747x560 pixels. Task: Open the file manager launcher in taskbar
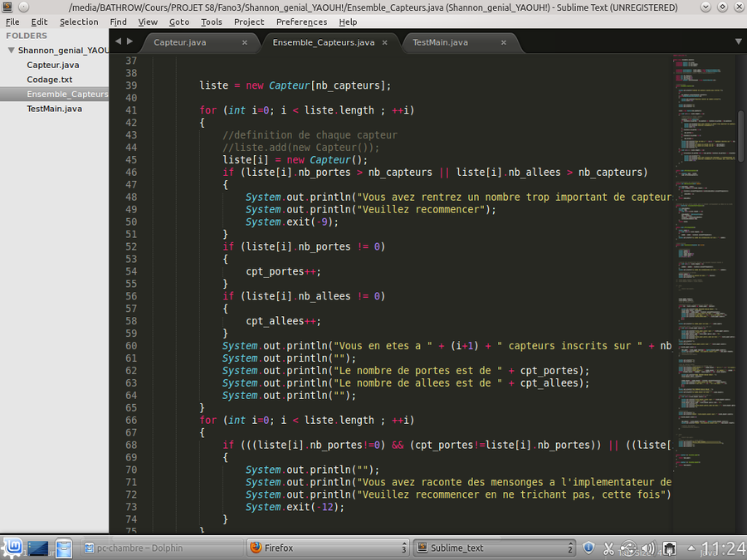pos(65,548)
